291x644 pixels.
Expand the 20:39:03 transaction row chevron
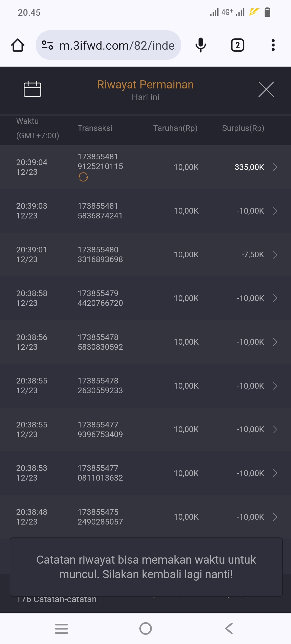275,211
